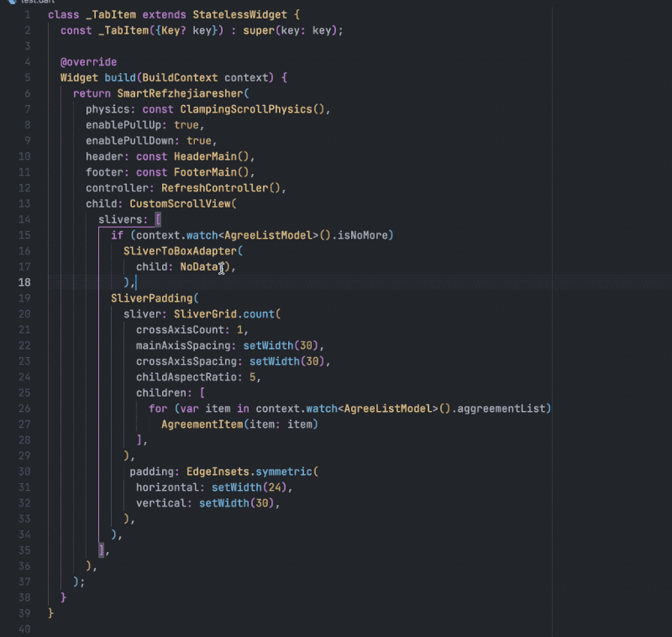
Task: Click the SliverPadding widget name
Action: pos(152,298)
